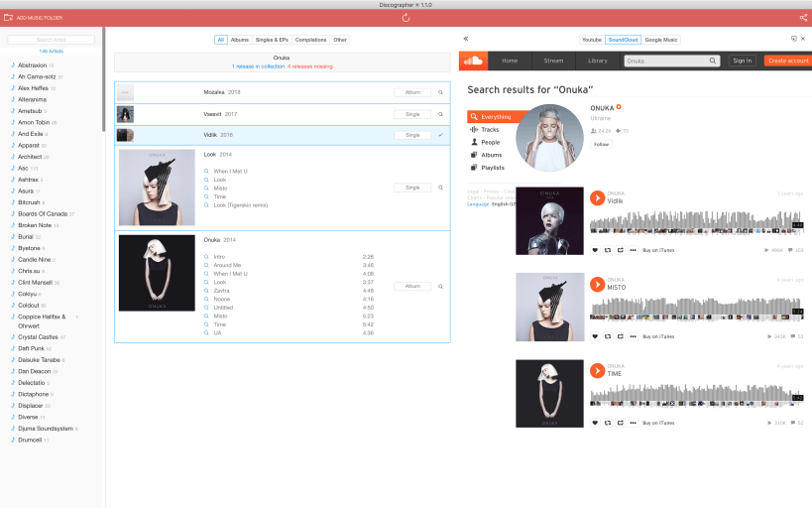
Task: Change the Vidlik release type Single
Action: click(x=412, y=135)
